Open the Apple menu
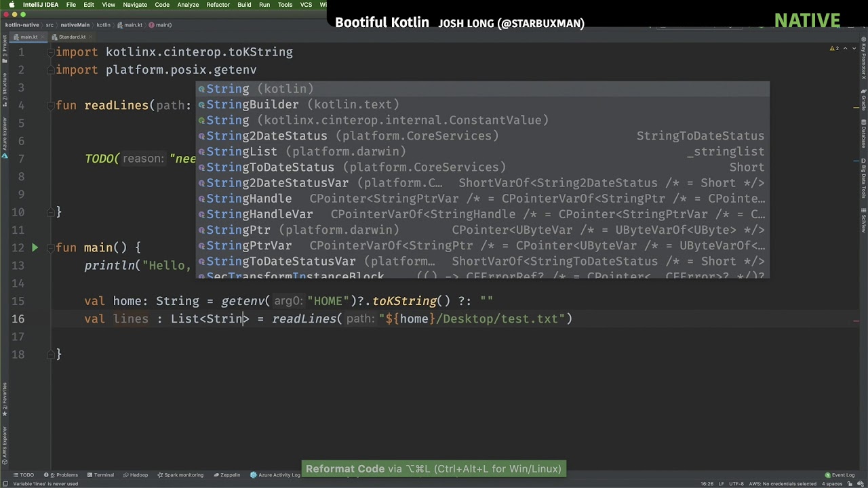This screenshot has width=868, height=488. coord(11,5)
